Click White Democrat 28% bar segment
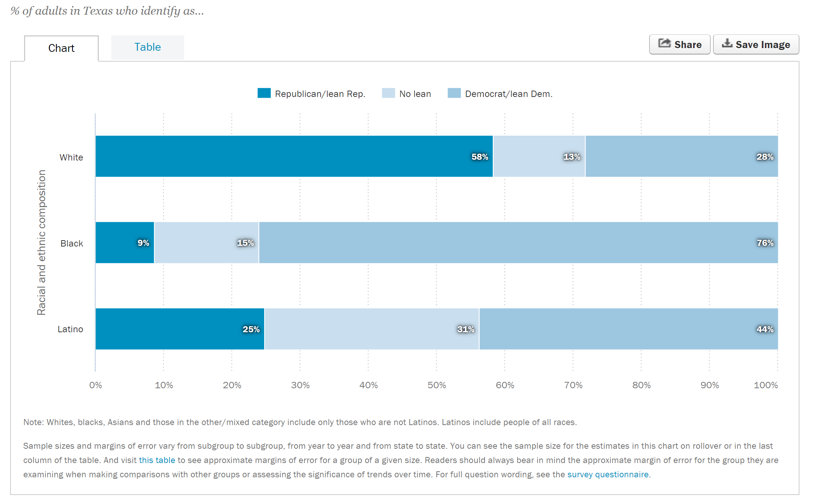 pyautogui.click(x=681, y=156)
